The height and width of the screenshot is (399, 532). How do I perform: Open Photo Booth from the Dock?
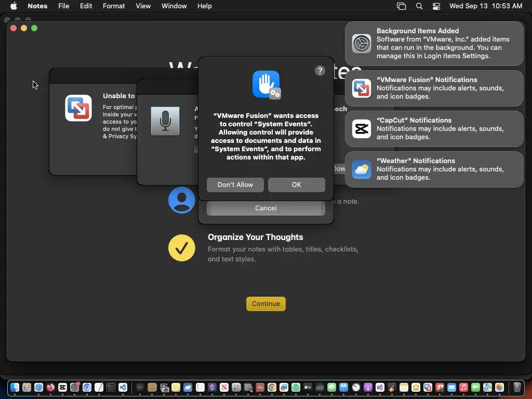(x=440, y=387)
